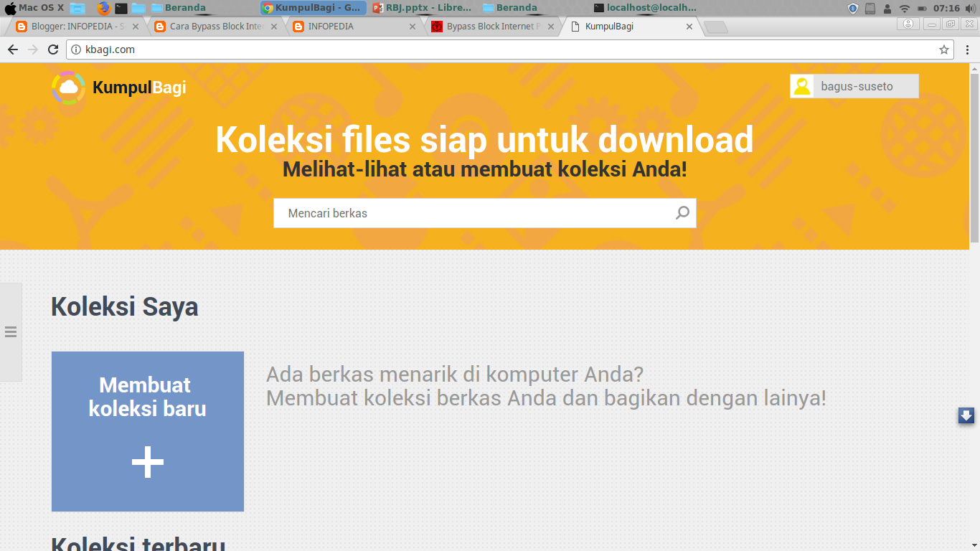980x551 pixels.
Task: Open the second Beranda taskbar window
Action: click(510, 8)
